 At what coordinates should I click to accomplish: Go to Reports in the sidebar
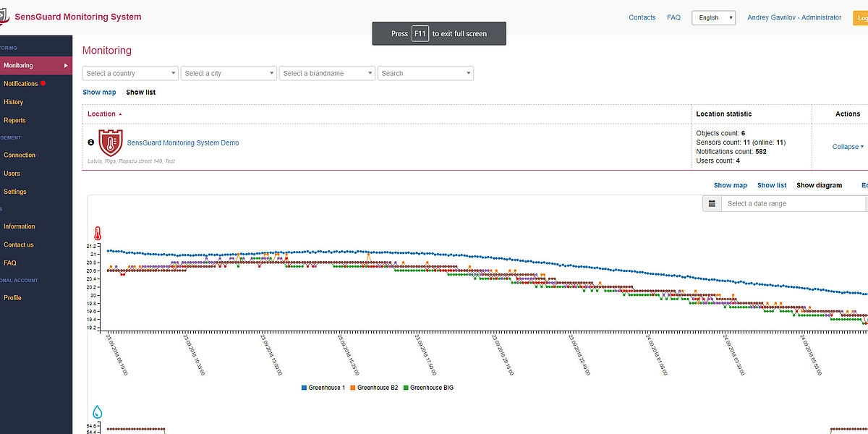[14, 121]
